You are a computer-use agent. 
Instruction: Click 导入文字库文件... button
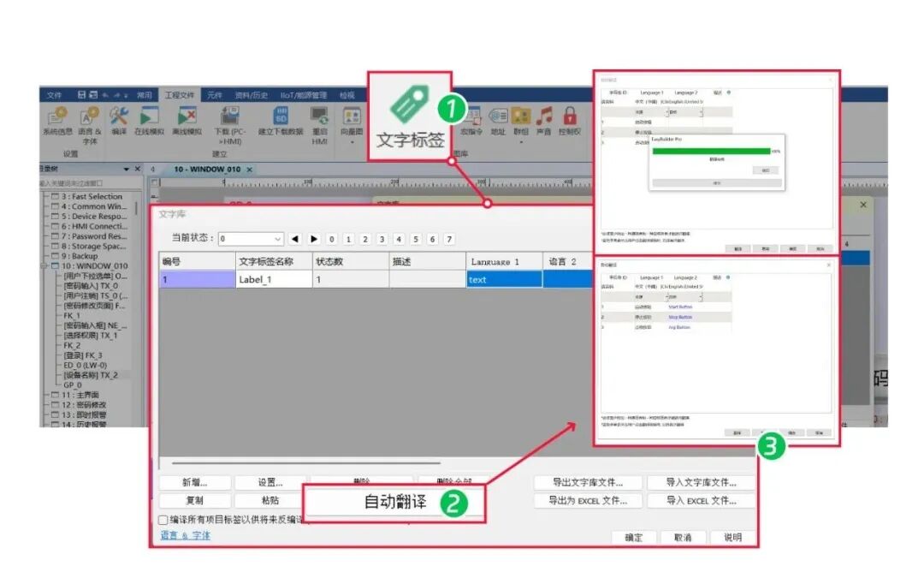coord(701,482)
